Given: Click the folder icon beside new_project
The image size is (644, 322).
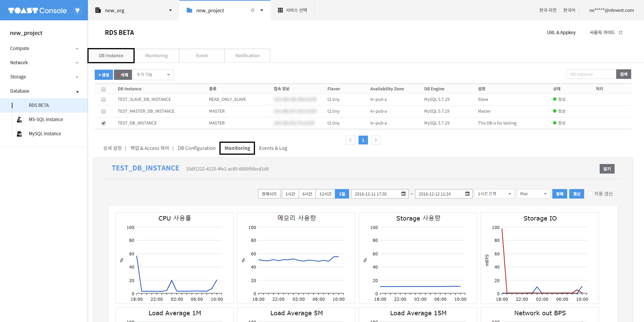Looking at the screenshot, I should click(189, 10).
